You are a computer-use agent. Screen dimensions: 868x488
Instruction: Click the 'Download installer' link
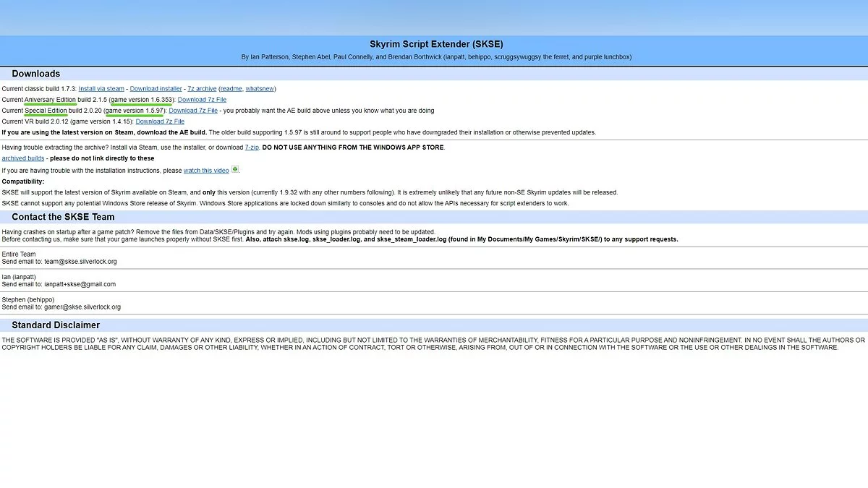pos(156,88)
